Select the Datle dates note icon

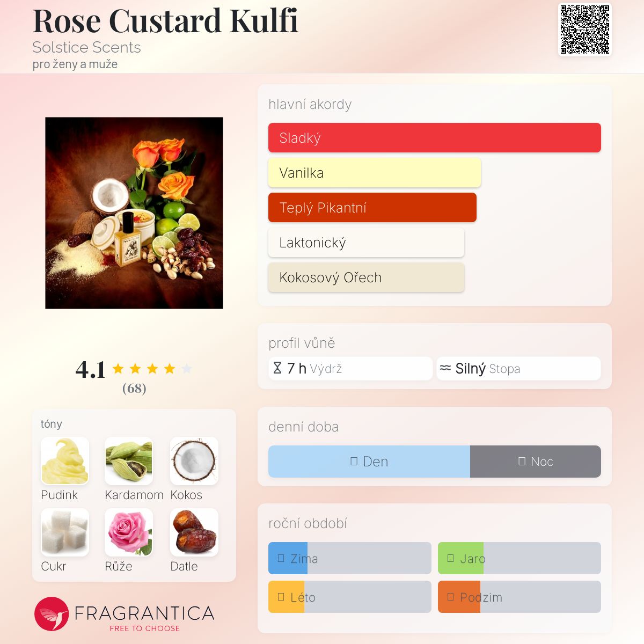tap(194, 532)
